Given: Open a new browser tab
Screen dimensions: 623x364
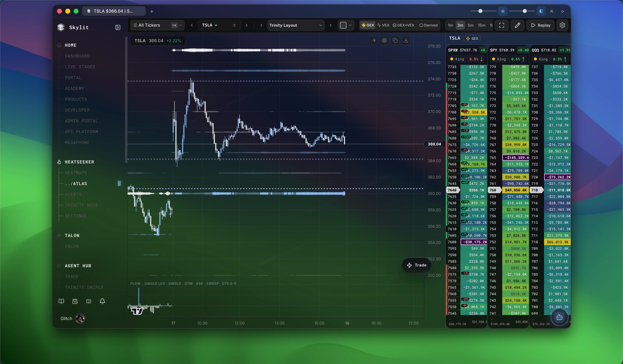Looking at the screenshot, I should 152,11.
